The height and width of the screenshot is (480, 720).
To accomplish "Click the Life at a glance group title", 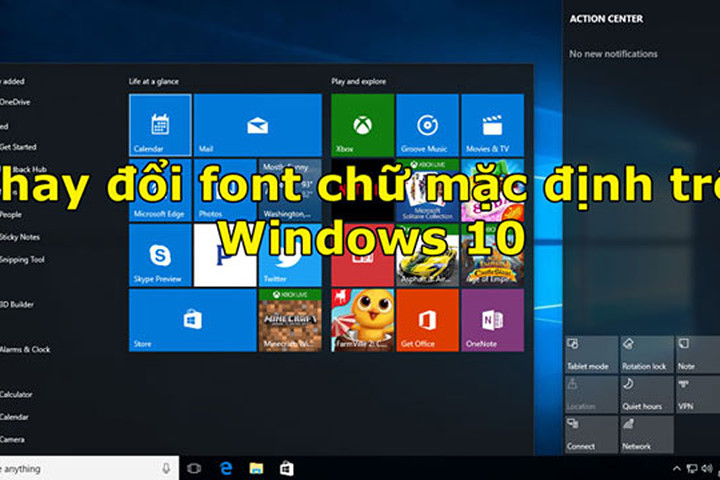I will click(x=153, y=81).
